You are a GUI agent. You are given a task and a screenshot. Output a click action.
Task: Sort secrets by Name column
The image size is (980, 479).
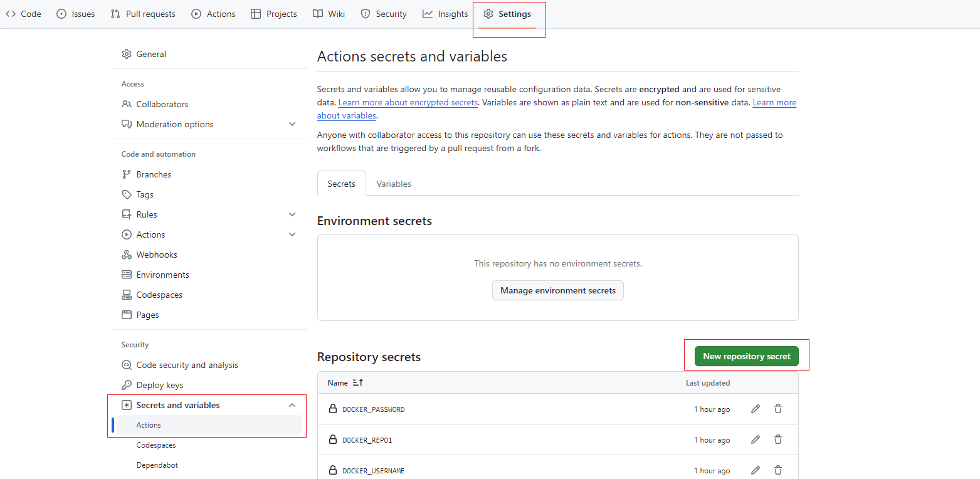click(x=345, y=382)
